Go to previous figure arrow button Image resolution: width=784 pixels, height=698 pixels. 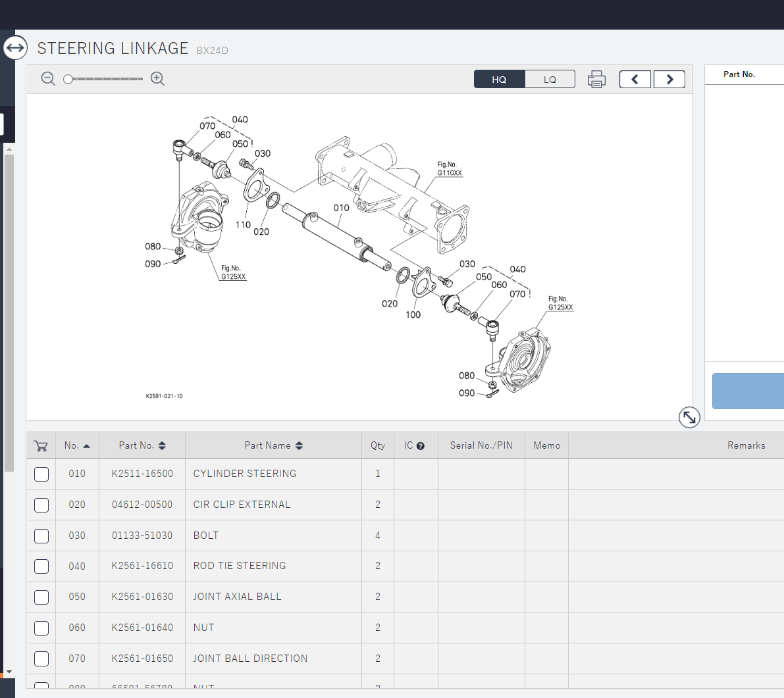[x=635, y=80]
